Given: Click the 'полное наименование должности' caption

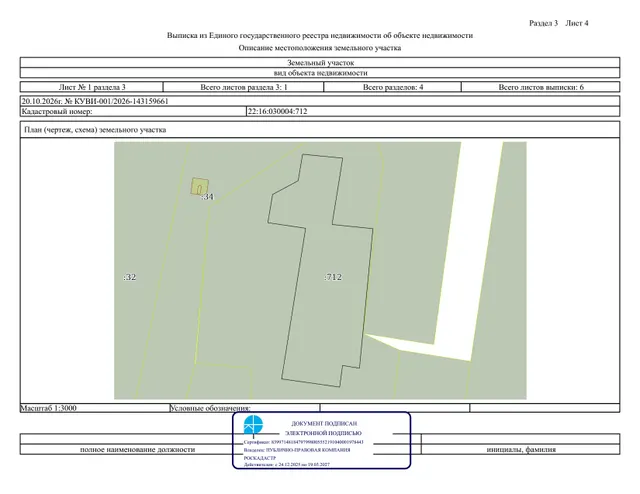Looking at the screenshot, I should pyautogui.click(x=138, y=449).
